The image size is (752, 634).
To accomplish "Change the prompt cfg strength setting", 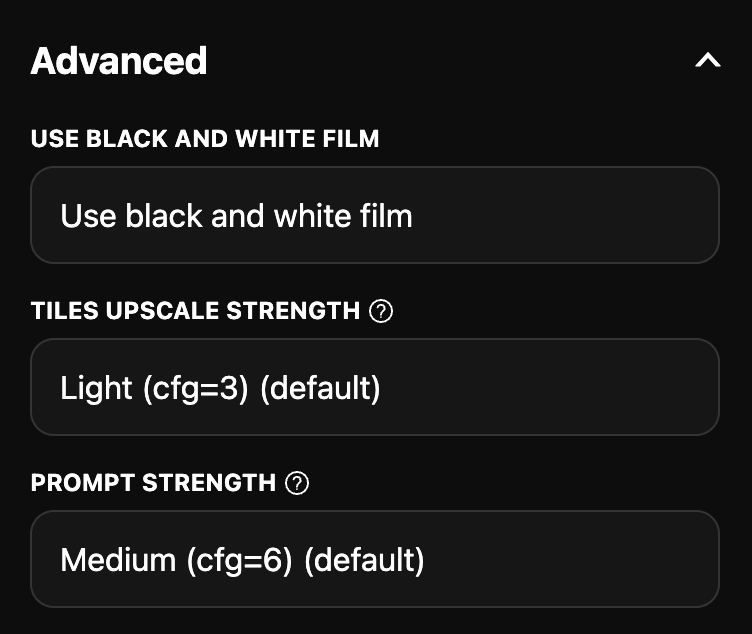I will pos(375,559).
